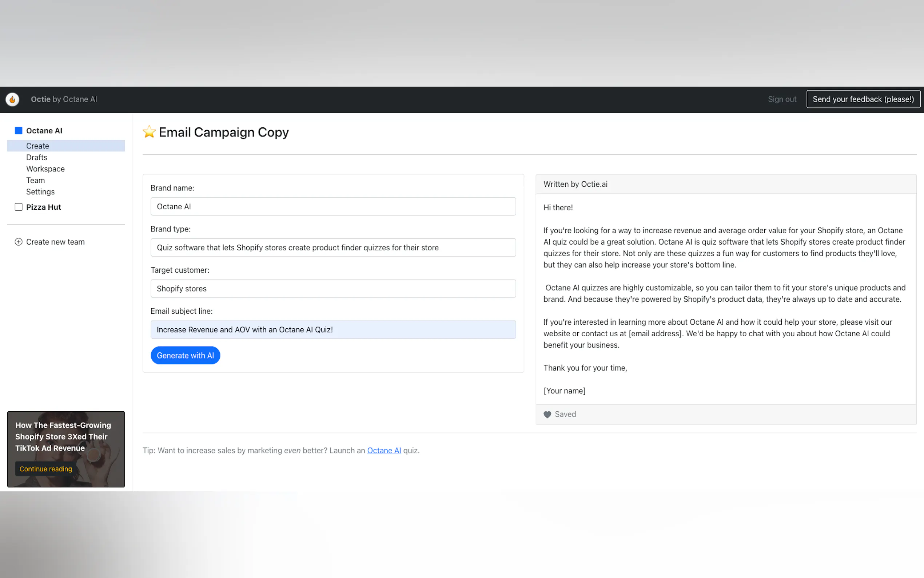This screenshot has width=924, height=578.
Task: Click the Target customer text field
Action: tap(333, 289)
